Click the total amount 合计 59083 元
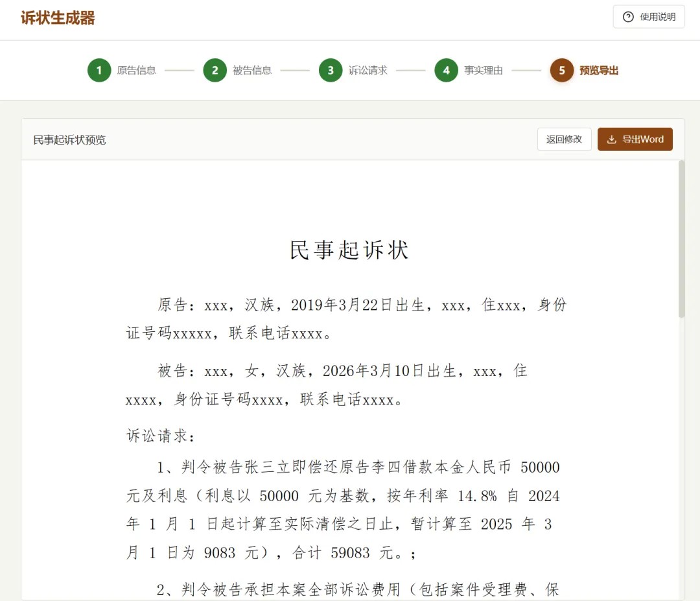The width and height of the screenshot is (700, 601). [344, 553]
